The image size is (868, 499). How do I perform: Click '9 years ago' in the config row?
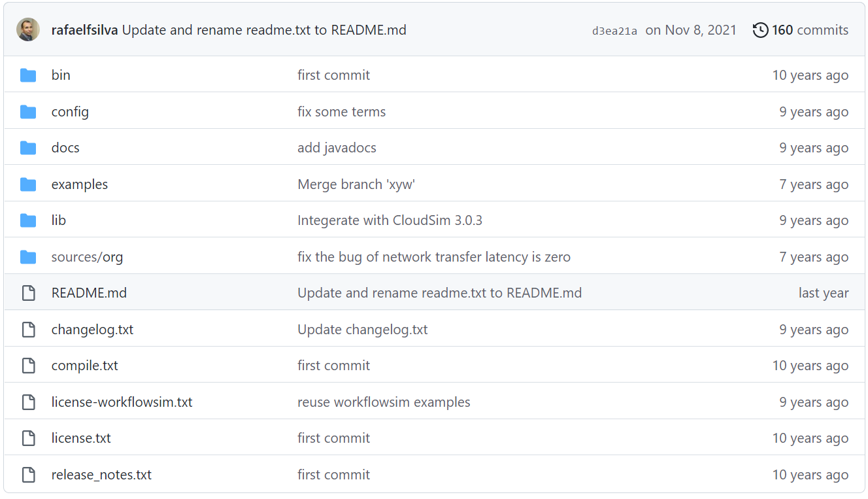814,112
